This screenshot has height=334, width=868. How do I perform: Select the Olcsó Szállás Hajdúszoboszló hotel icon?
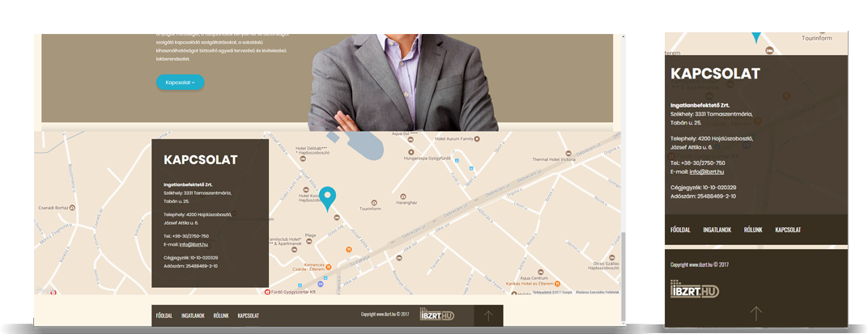[x=610, y=257]
